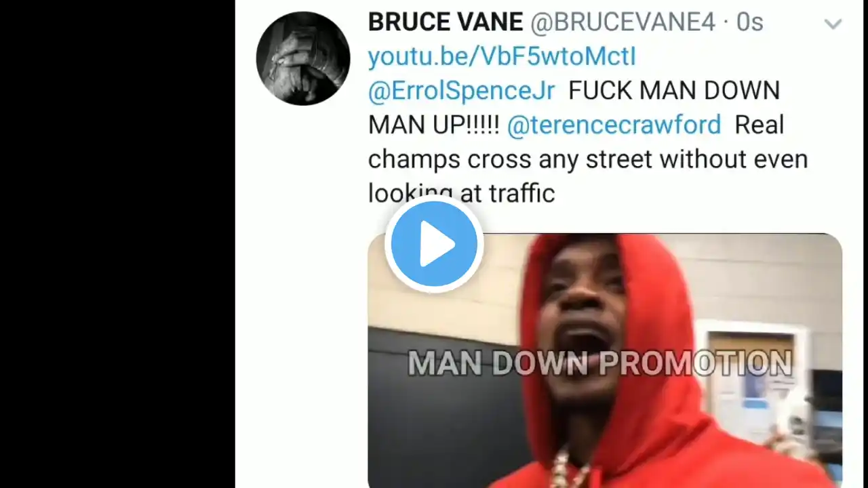Click the 0s tweet timestamp
Screen dimensions: 868x488
750,22
